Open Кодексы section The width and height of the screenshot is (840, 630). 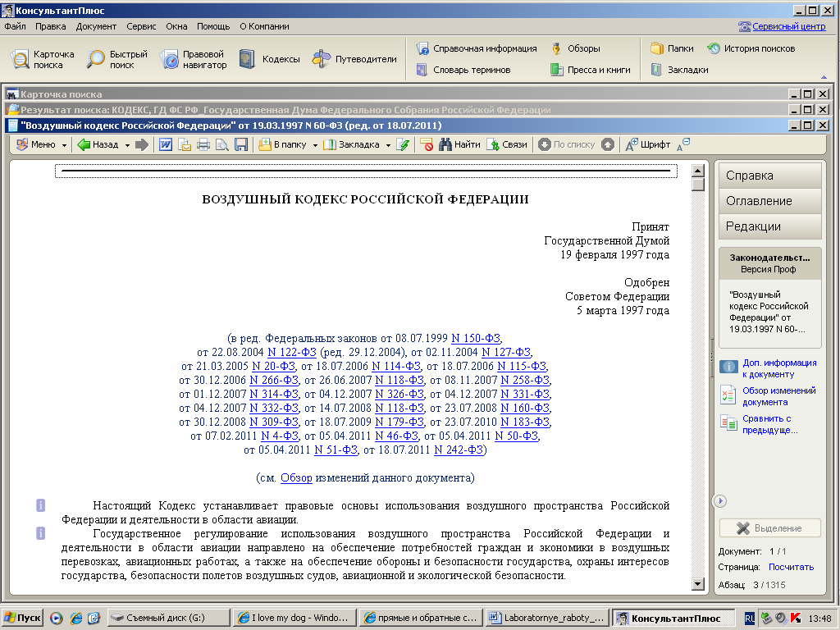click(269, 59)
